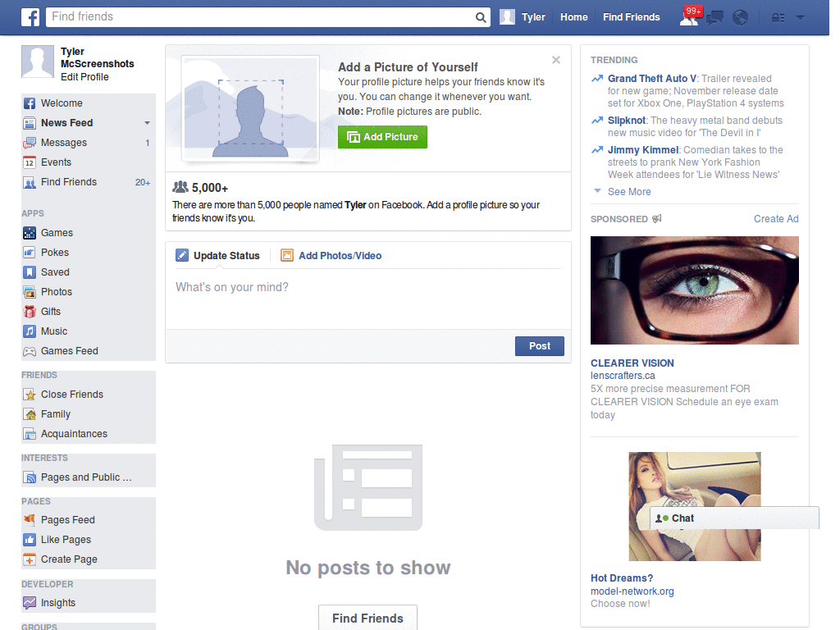Viewport: 840px width, 630px height.
Task: Click the Edit Profile link
Action: click(x=84, y=77)
